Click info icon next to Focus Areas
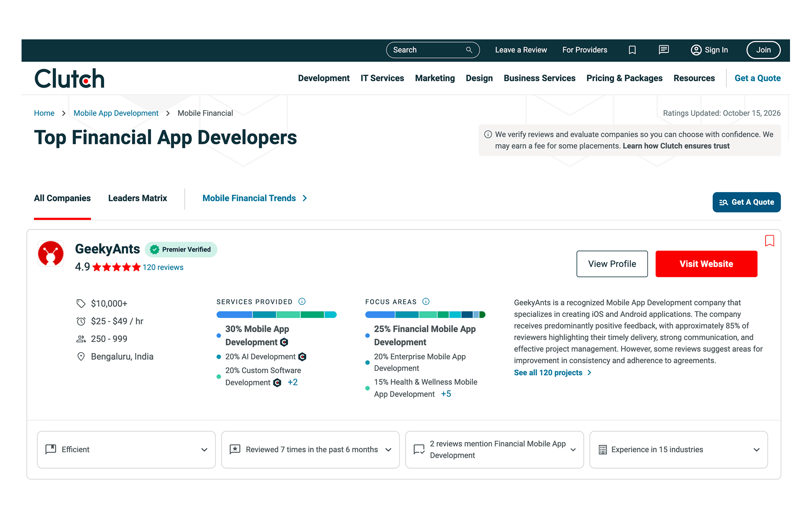The image size is (812, 524). click(426, 301)
